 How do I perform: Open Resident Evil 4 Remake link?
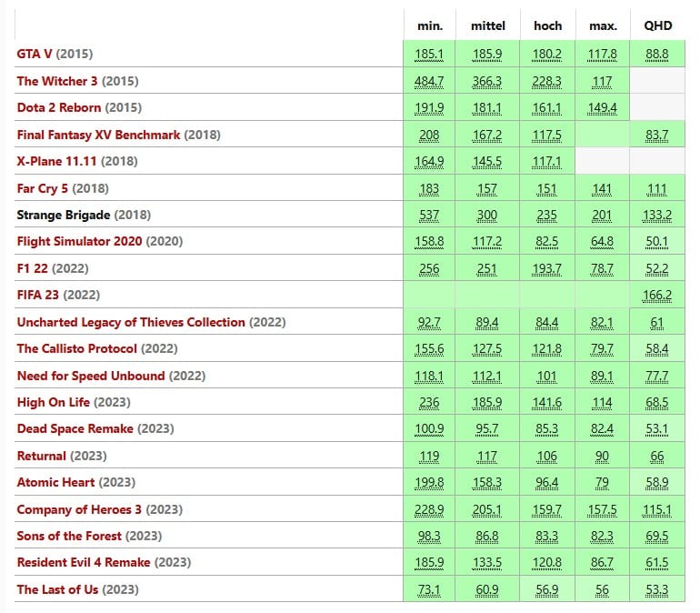pos(84,562)
